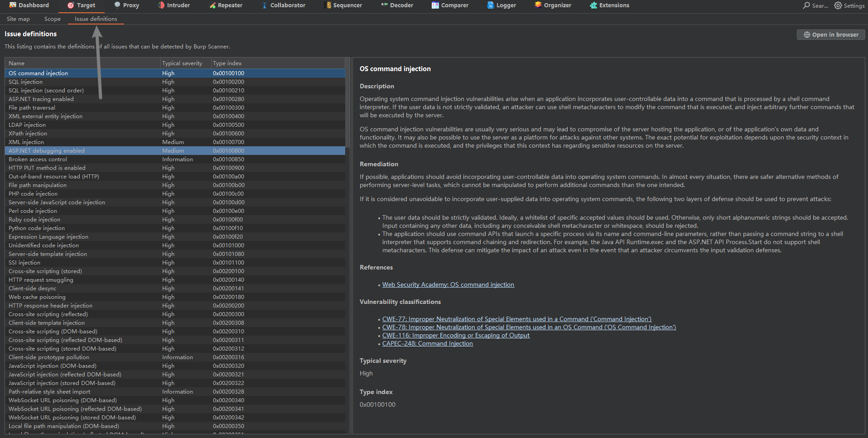Screen dimensions: 868x438
Task: Select Client-side prototype pollution row
Action: click(175, 357)
